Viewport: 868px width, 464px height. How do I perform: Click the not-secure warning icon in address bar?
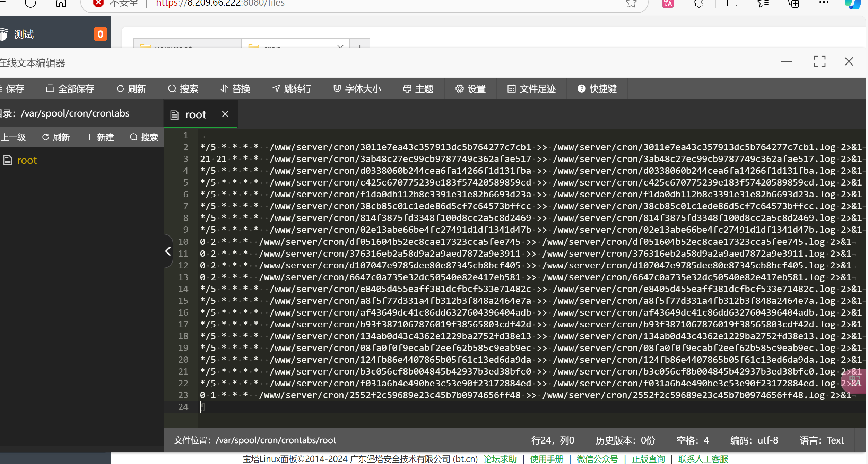tap(98, 3)
